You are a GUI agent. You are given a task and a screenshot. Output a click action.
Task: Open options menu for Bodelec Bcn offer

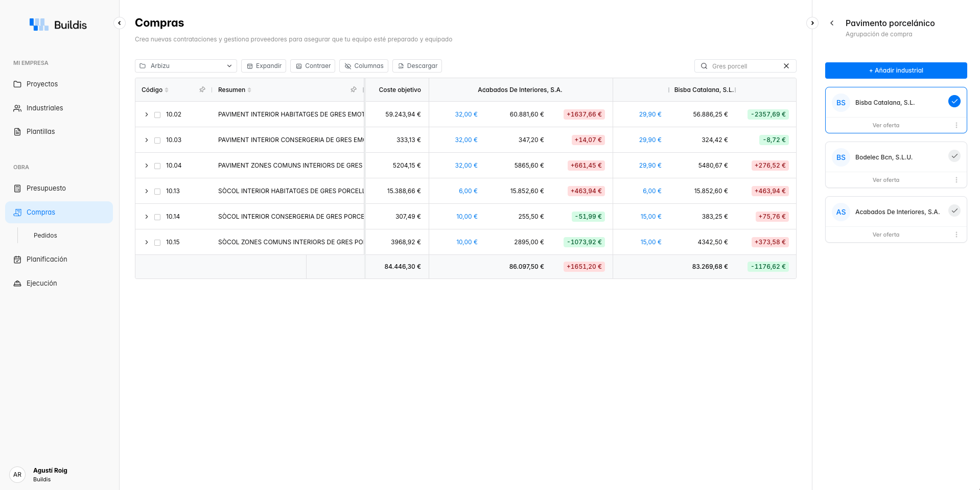pyautogui.click(x=956, y=180)
